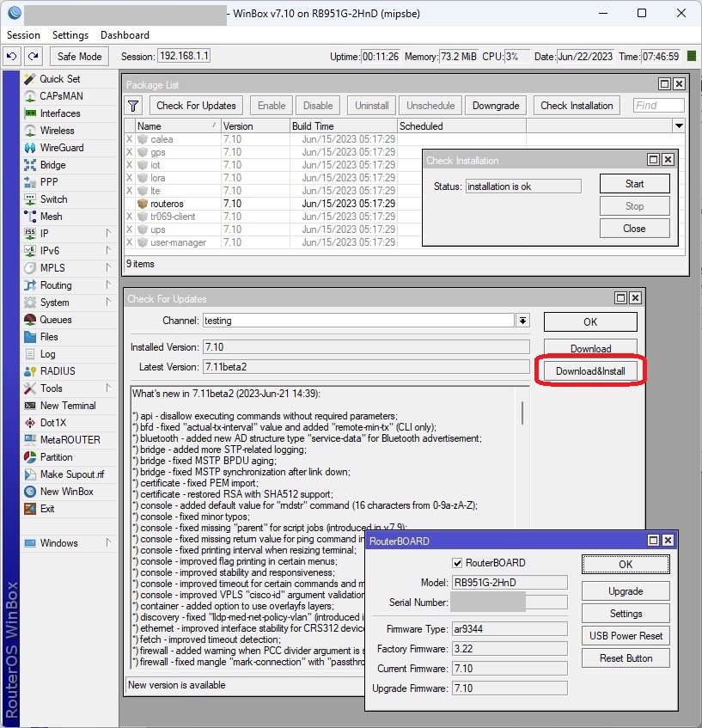This screenshot has height=728, width=702.
Task: Click the Channel input field
Action: click(x=358, y=321)
